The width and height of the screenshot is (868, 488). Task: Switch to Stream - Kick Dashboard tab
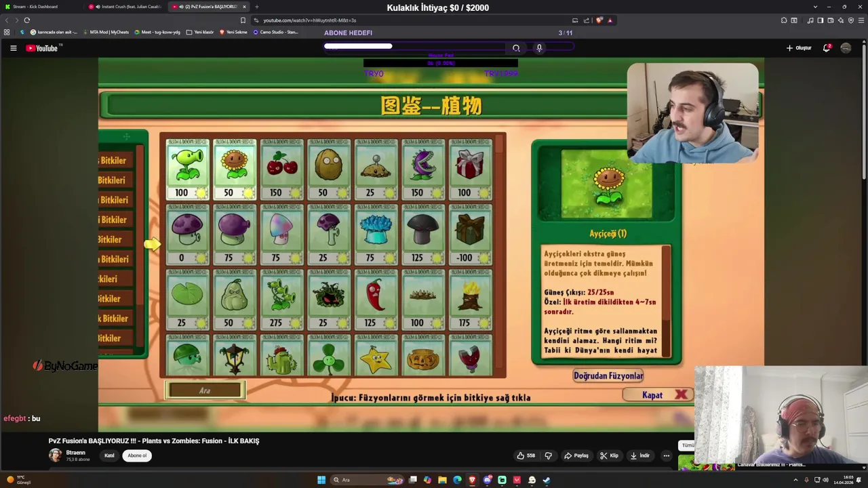pos(42,7)
